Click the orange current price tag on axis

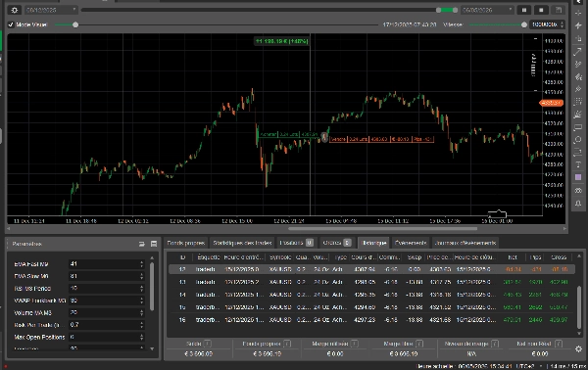point(551,103)
